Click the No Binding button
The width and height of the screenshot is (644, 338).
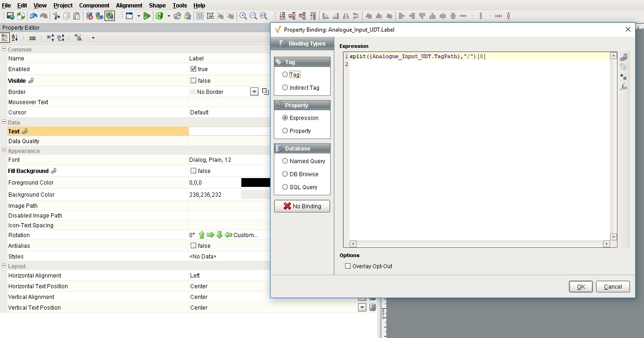pyautogui.click(x=302, y=206)
